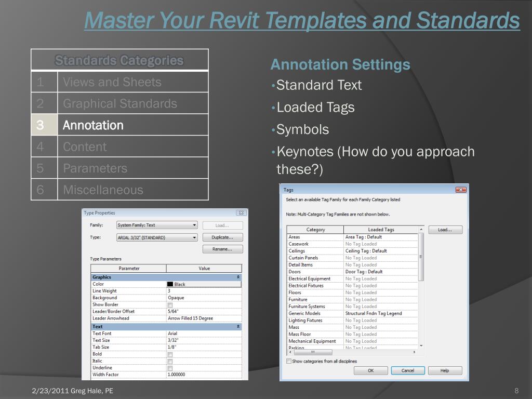Image resolution: width=532 pixels, height=399 pixels.
Task: Select Leader Arrowhead value Arrow Filled 15 Degree
Action: click(204, 318)
